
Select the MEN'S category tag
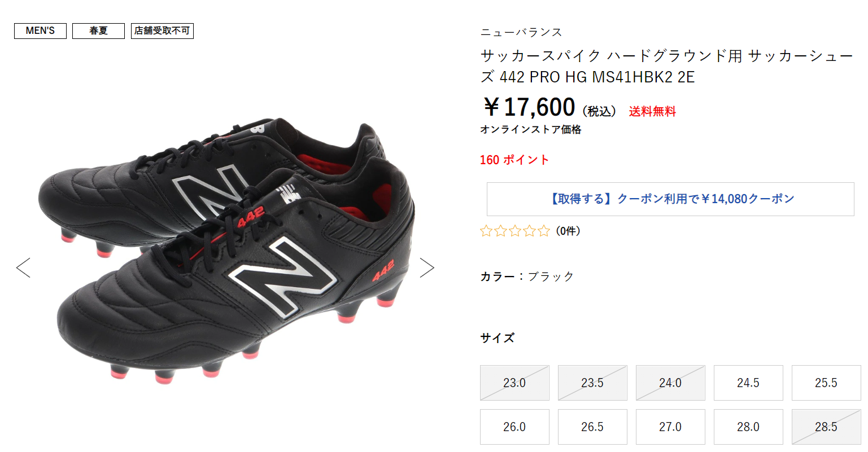40,31
